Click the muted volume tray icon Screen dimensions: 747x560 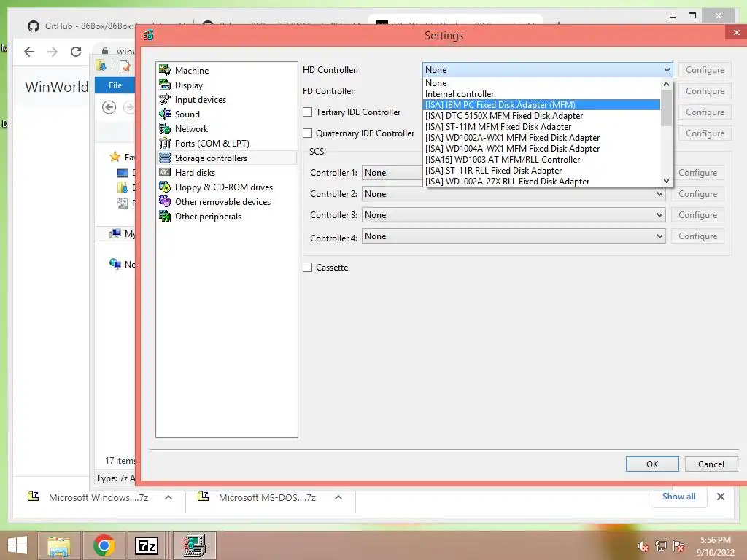643,546
